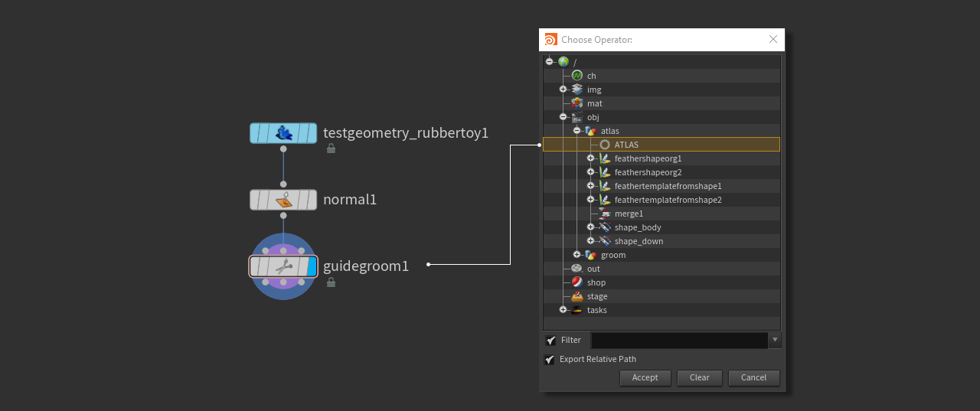The height and width of the screenshot is (411, 980).
Task: Click the Accept button
Action: click(x=645, y=378)
